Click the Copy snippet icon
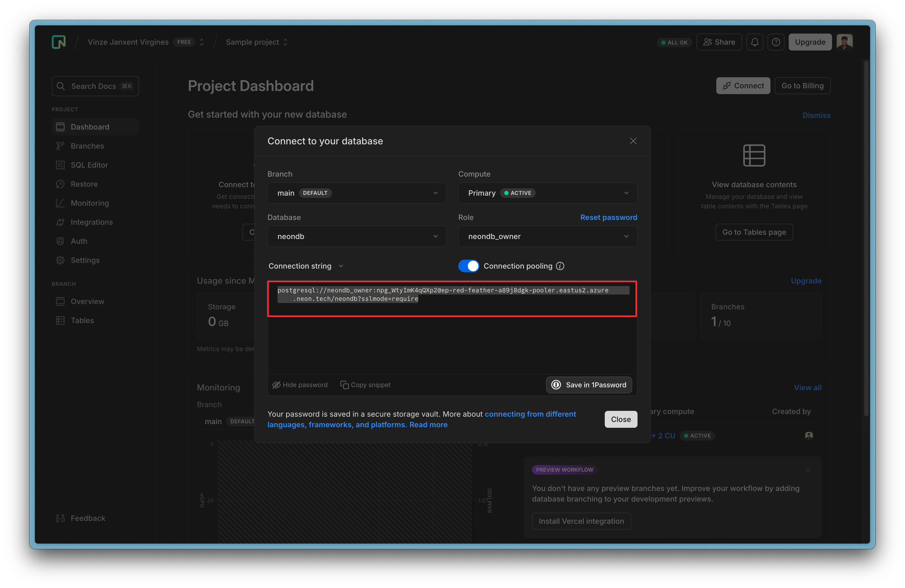The width and height of the screenshot is (905, 588). point(344,385)
